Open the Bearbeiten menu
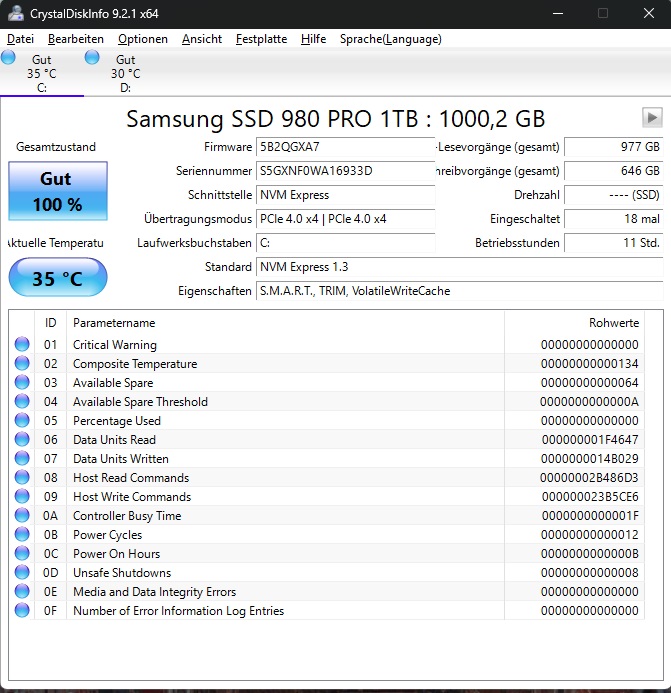Viewport: 671px width, 693px height. (x=76, y=39)
